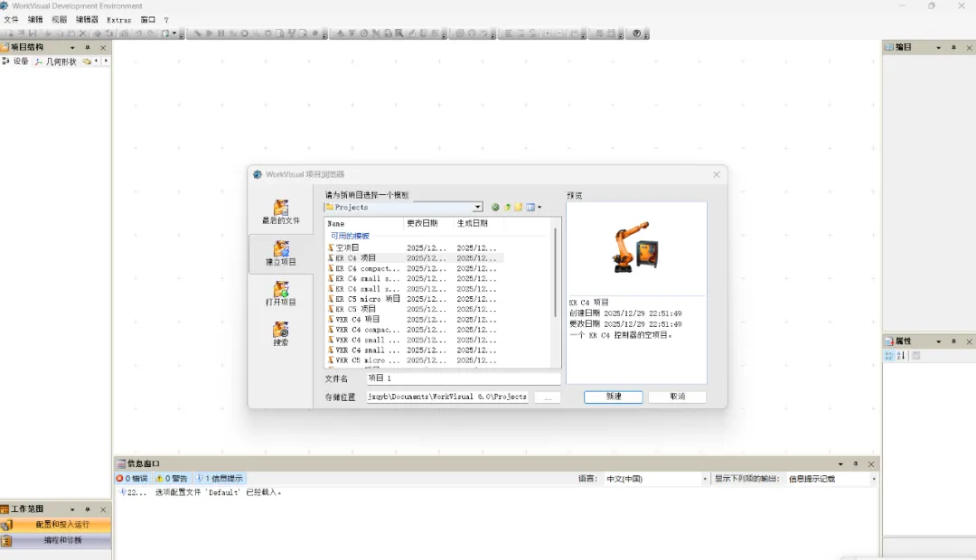
Task: Close the WorkVisual 项目浏览器 dialog
Action: coord(717,175)
